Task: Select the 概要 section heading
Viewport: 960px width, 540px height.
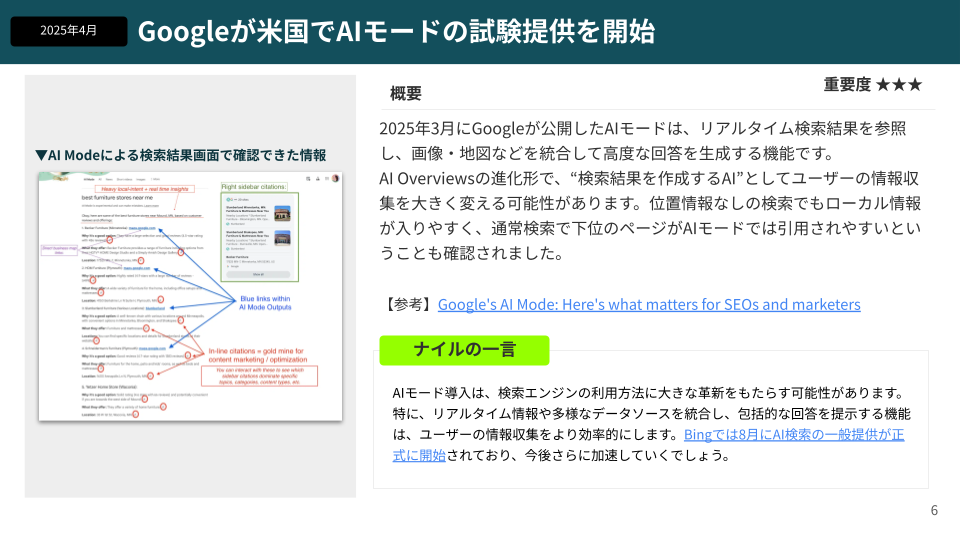Action: 405,93
